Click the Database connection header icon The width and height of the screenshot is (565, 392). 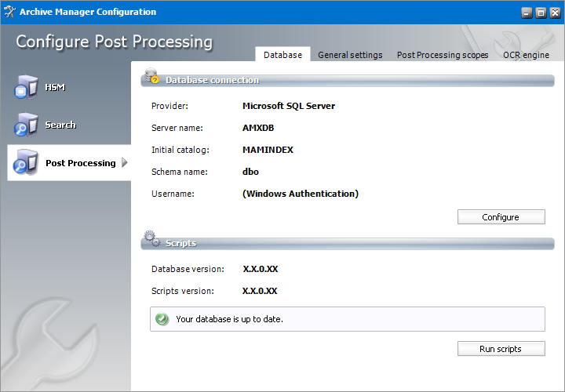[151, 78]
